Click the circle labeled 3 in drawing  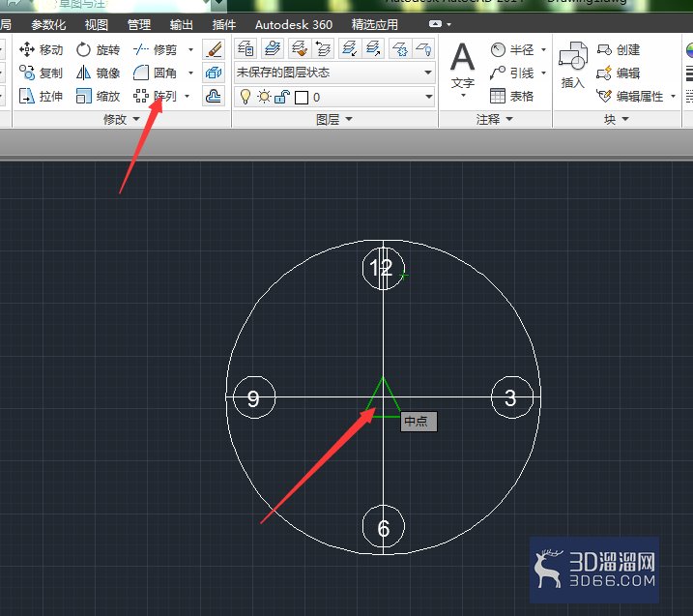pyautogui.click(x=512, y=397)
